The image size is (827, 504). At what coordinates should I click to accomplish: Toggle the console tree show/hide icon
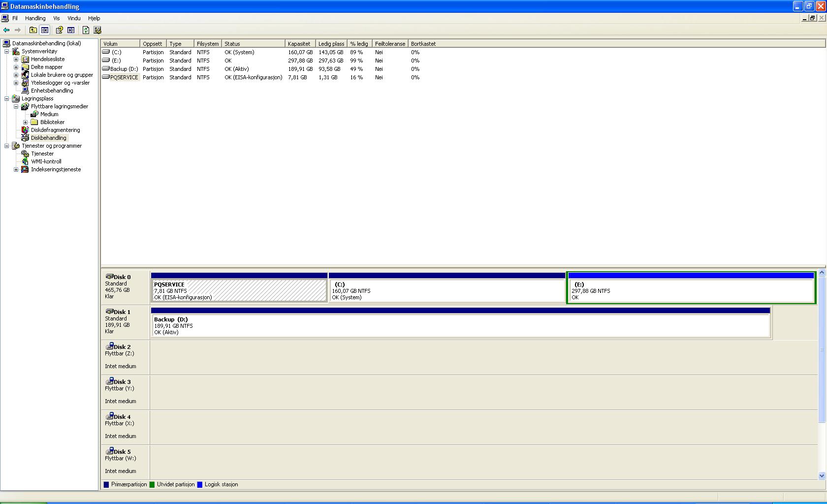click(45, 30)
